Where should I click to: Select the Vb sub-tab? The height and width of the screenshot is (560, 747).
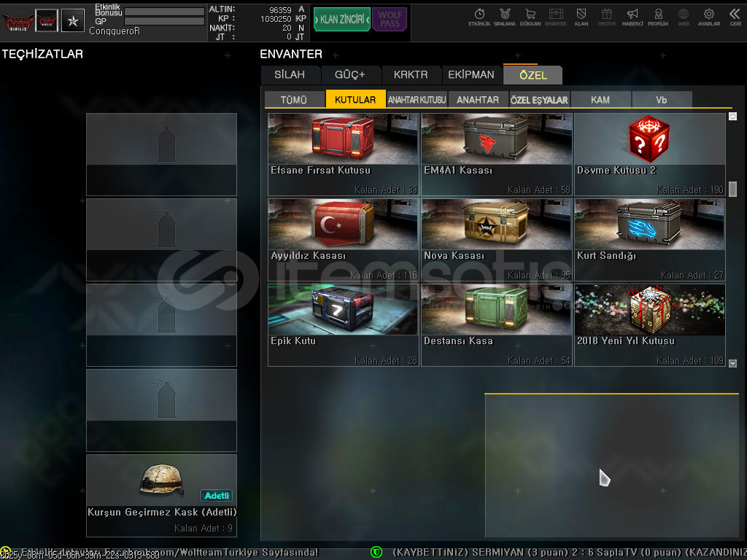pos(661,99)
